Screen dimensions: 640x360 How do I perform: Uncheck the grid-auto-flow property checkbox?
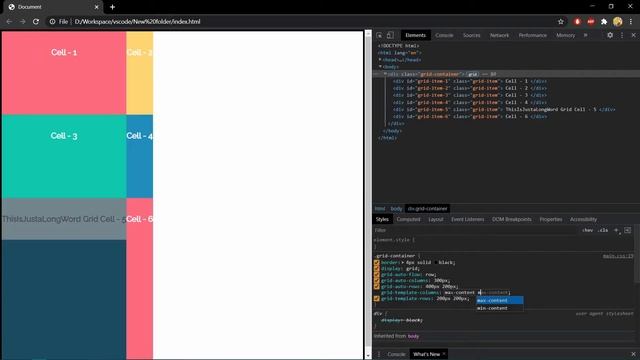coord(377,275)
